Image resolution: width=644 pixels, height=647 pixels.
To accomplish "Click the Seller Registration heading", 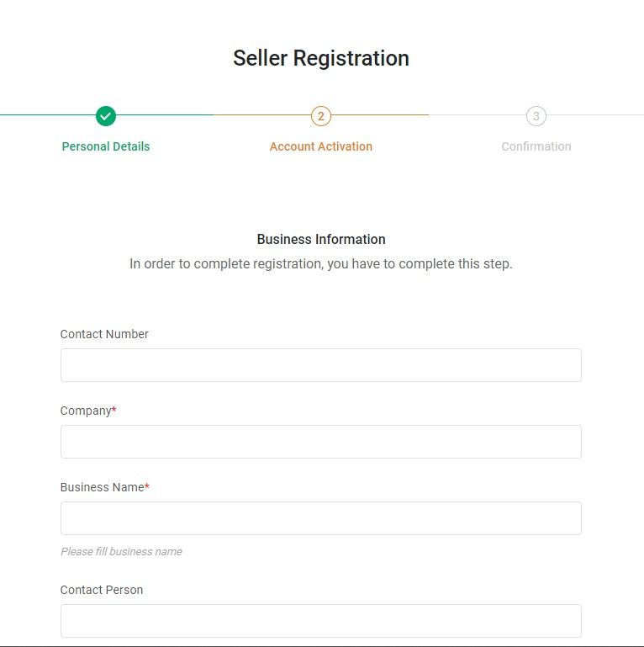I will [x=321, y=58].
